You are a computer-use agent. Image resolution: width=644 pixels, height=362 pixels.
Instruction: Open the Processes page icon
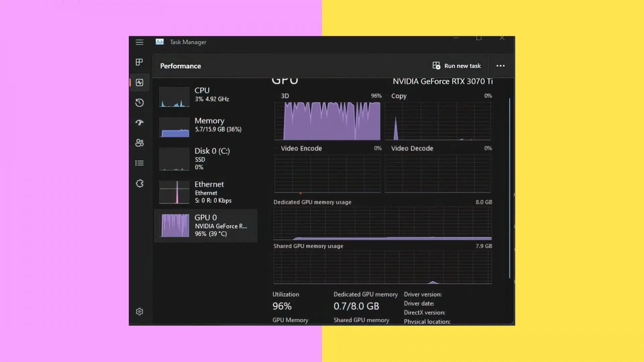tap(140, 62)
